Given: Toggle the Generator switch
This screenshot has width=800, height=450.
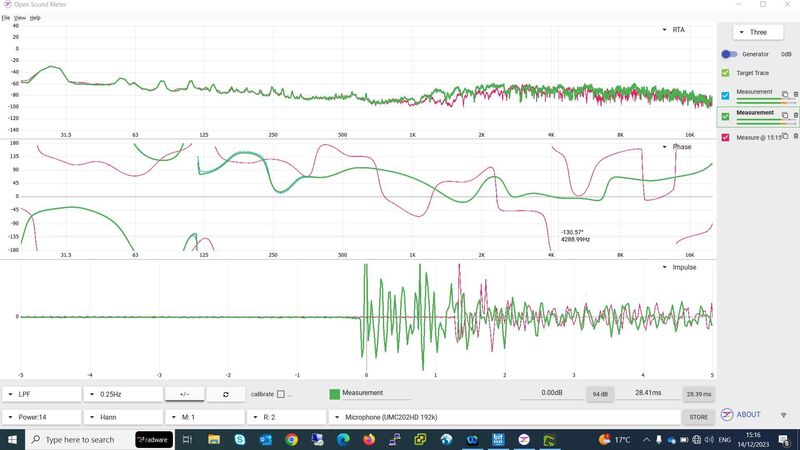Looking at the screenshot, I should coord(729,54).
